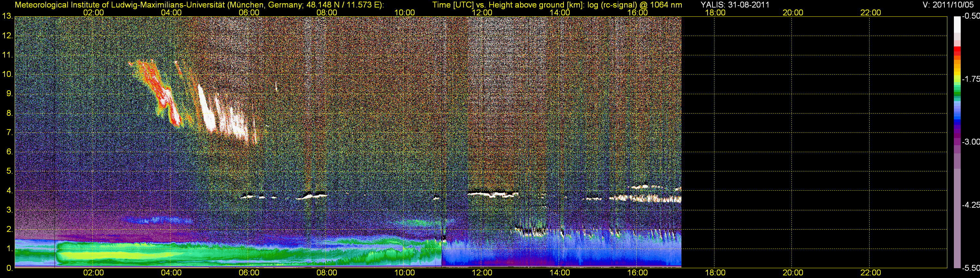Click the 16:00 label on the bottom time axis
980x278 pixels.
(638, 273)
